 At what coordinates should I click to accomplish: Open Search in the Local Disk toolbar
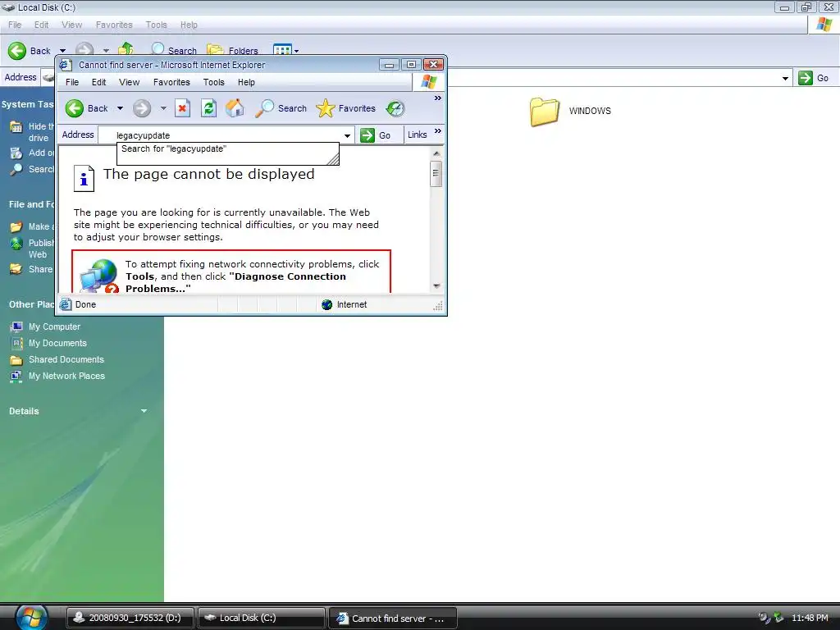click(x=174, y=50)
